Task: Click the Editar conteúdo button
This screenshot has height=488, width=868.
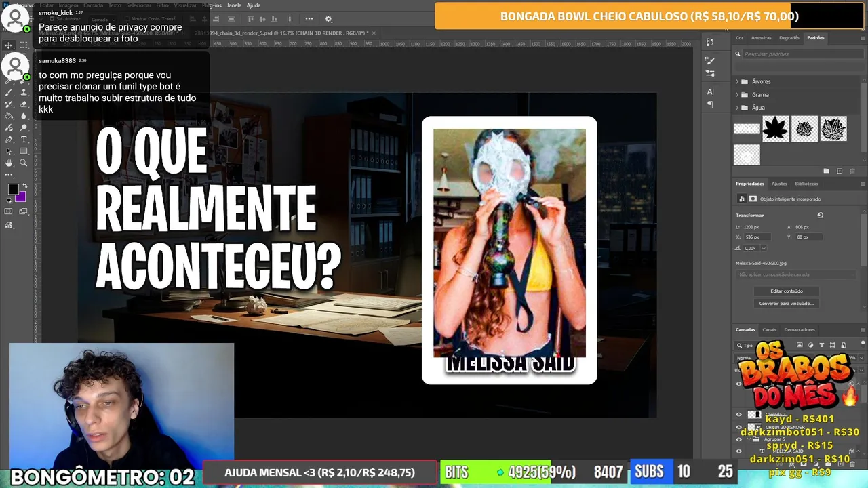Action: tap(787, 291)
